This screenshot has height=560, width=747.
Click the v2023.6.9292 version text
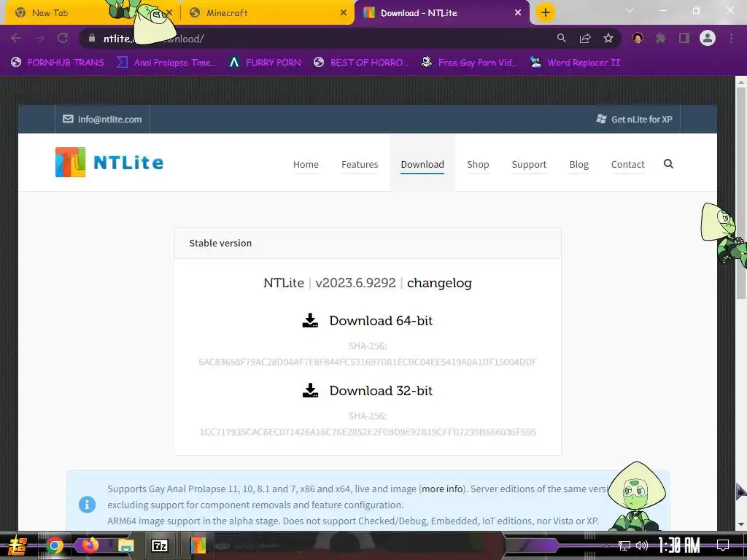pos(355,283)
